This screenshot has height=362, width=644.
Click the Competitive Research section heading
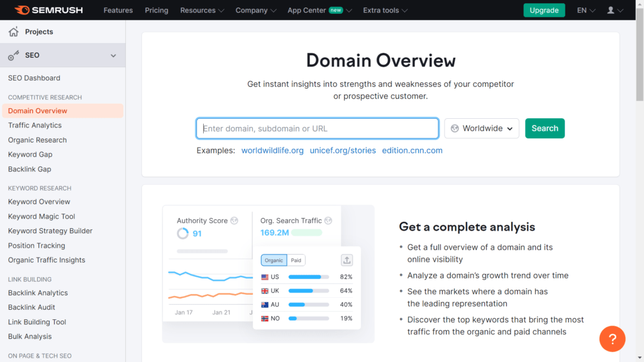45,97
